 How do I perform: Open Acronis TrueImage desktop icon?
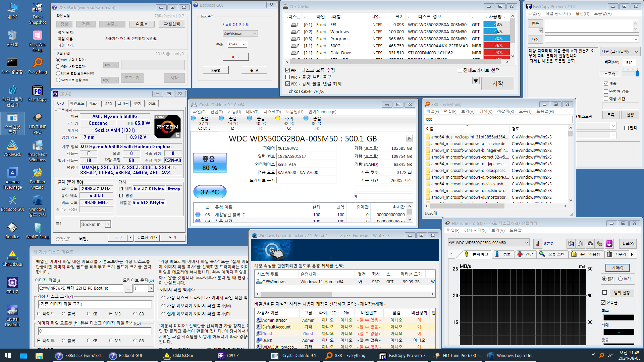12,178
